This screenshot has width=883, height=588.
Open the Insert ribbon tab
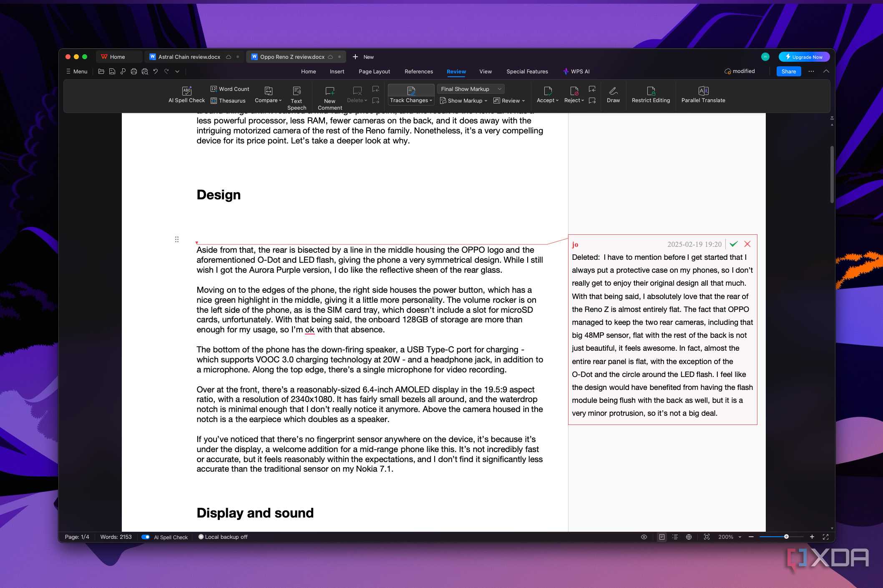337,71
